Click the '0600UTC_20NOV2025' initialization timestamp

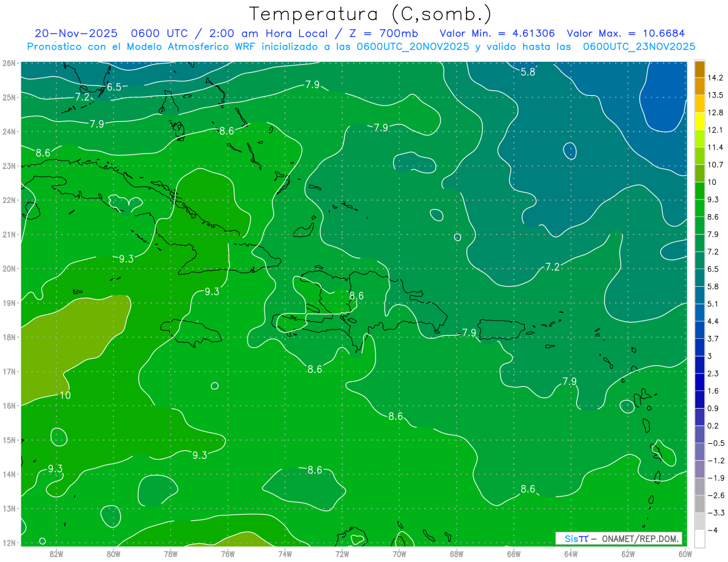(x=413, y=46)
